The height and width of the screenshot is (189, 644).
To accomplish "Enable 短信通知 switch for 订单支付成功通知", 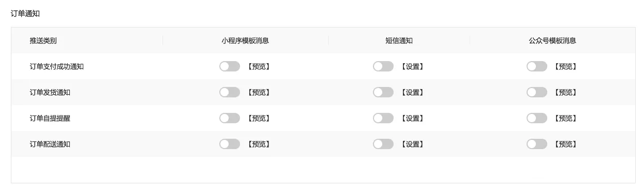I will tap(383, 66).
